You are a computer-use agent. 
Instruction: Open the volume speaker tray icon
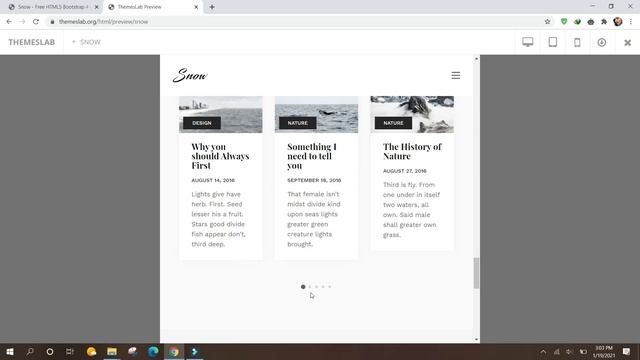[x=569, y=352]
